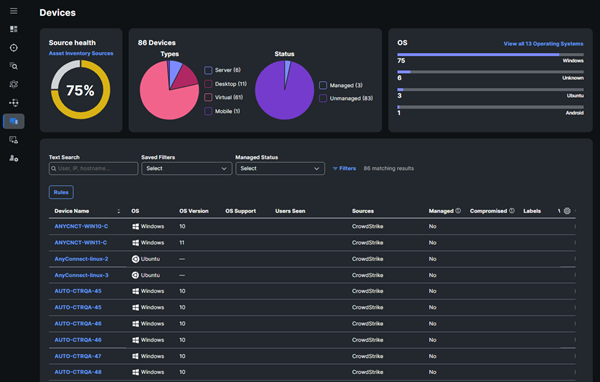Open the Managed Status dropdown
Image resolution: width=600 pixels, height=382 pixels.
tap(280, 168)
